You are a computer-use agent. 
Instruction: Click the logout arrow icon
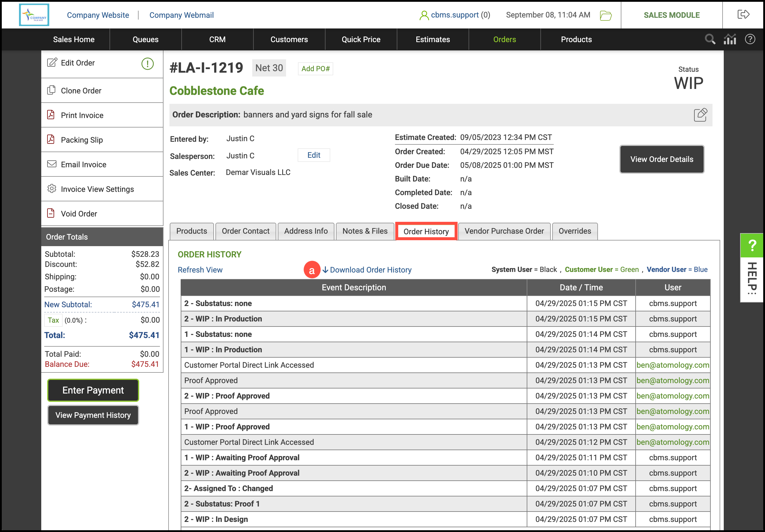coord(743,15)
